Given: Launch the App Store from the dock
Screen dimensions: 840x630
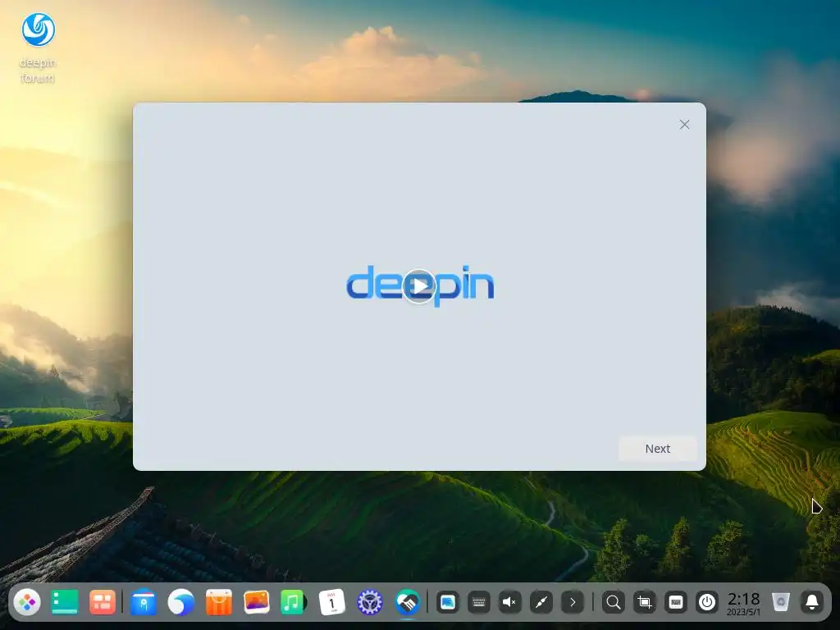Looking at the screenshot, I should 218,602.
